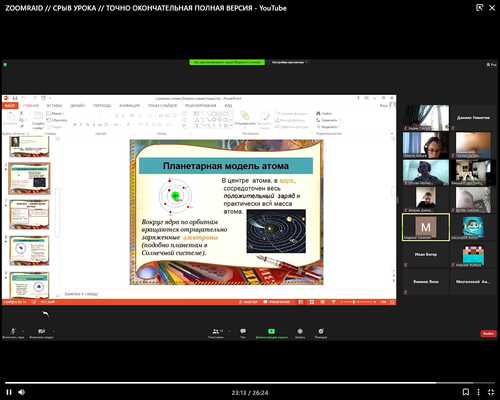500x400 pixels.
Task: Open Контур фигуры shape outline dropdown
Action: [291, 120]
